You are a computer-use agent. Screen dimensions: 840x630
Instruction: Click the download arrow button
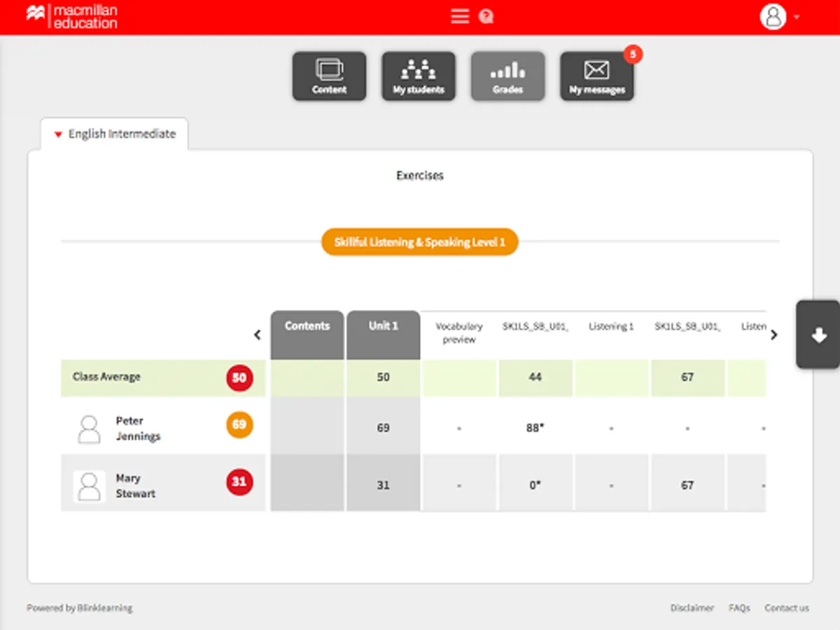point(818,335)
